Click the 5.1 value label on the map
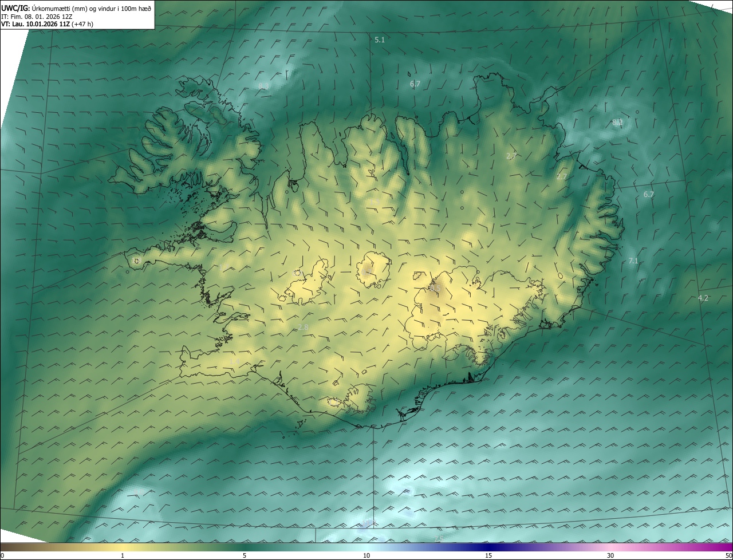Screen dimensions: 733x560 380,40
